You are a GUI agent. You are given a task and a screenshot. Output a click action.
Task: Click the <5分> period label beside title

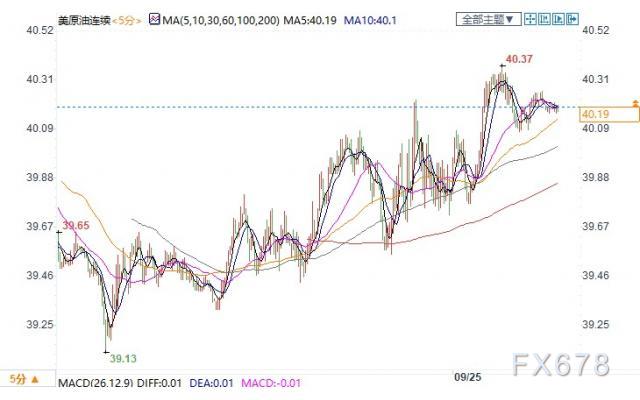[x=127, y=20]
